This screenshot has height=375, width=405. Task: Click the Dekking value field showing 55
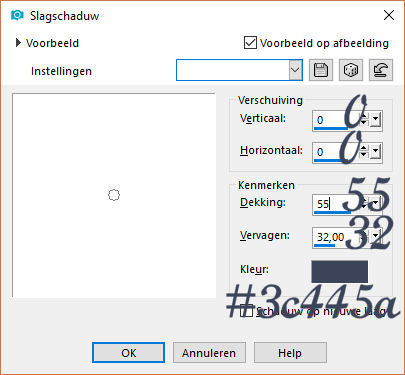336,203
